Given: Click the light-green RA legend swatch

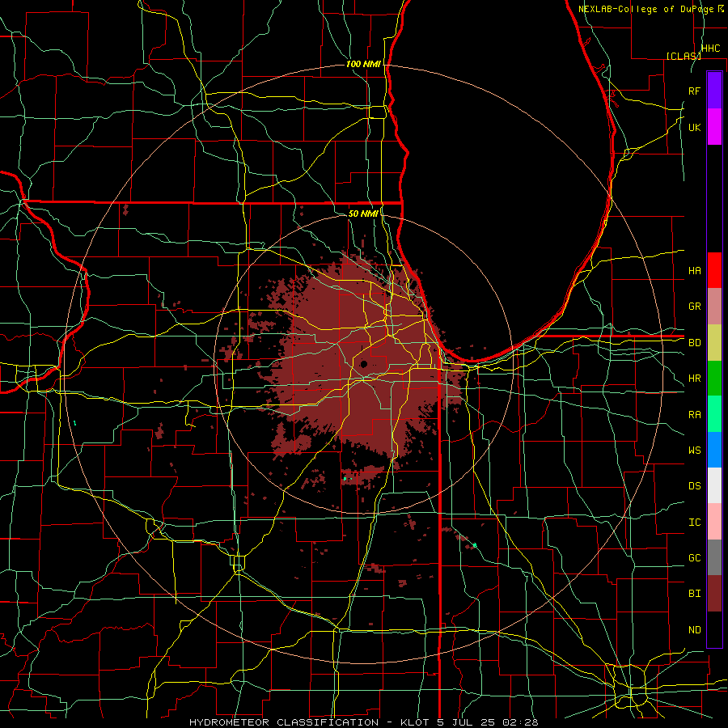Looking at the screenshot, I should tap(714, 414).
